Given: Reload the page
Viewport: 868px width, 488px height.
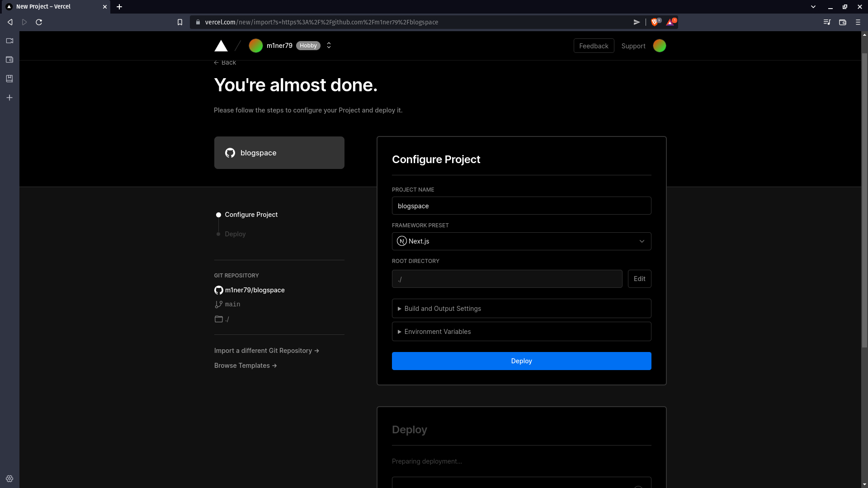Looking at the screenshot, I should (x=39, y=22).
